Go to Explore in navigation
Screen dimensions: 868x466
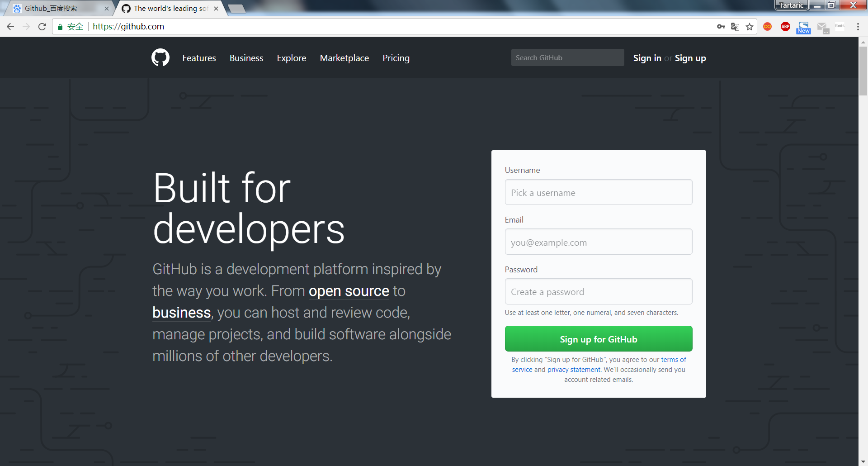292,58
